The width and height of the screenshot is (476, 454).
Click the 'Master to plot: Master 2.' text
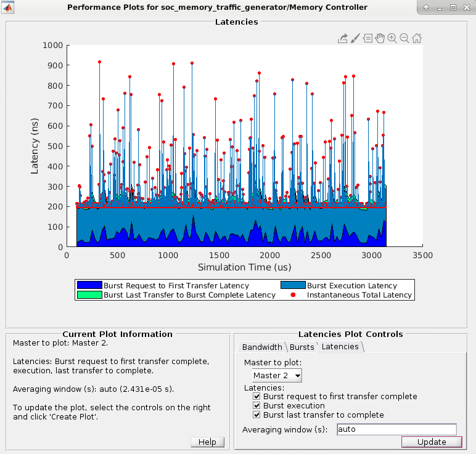60,343
